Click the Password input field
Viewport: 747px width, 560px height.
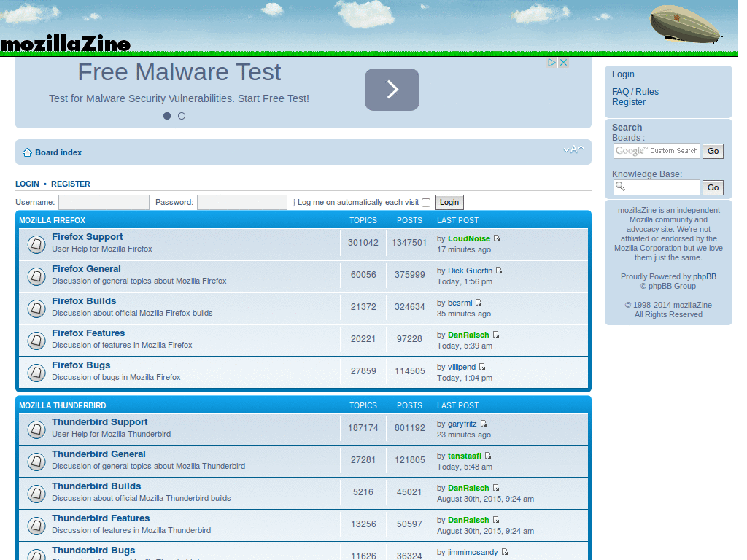242,203
